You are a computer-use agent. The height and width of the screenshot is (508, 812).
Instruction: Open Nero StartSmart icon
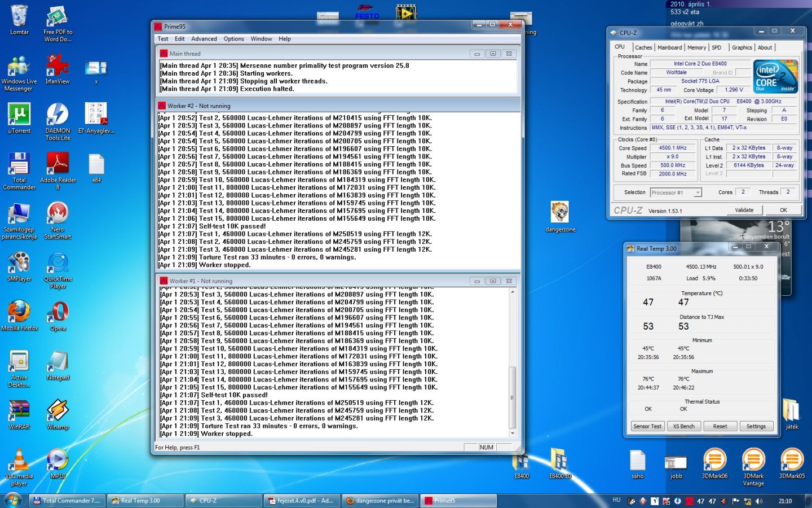pyautogui.click(x=58, y=221)
